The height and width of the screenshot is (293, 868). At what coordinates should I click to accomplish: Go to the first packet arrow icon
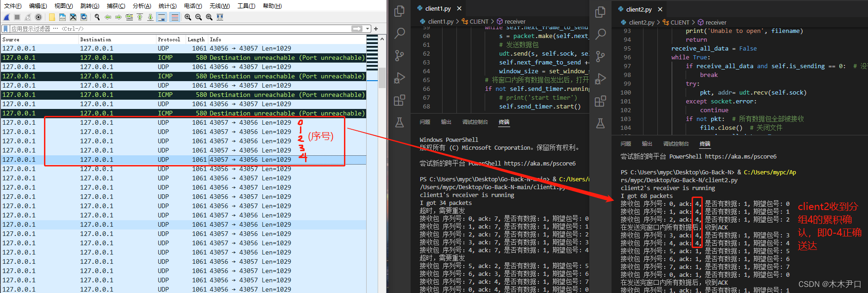pos(140,17)
